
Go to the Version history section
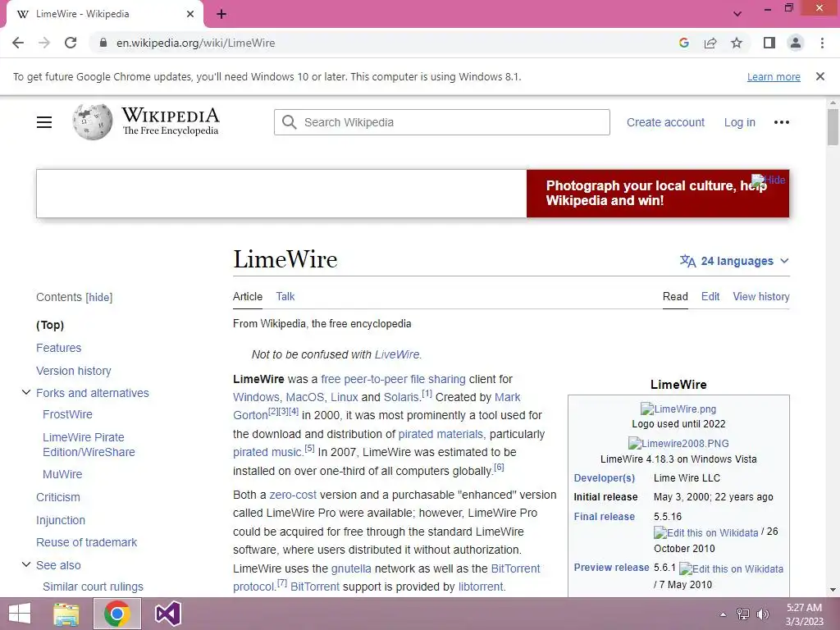click(73, 371)
